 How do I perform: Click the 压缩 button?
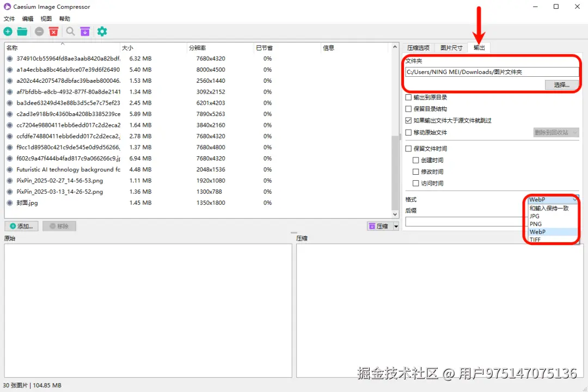click(379, 226)
